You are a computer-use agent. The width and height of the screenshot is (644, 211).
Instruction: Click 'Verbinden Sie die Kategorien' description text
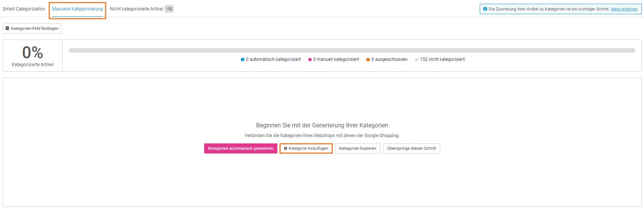click(x=322, y=136)
